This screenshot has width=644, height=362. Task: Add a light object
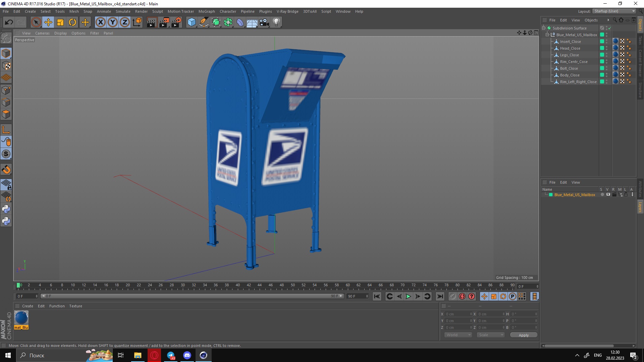point(276,22)
